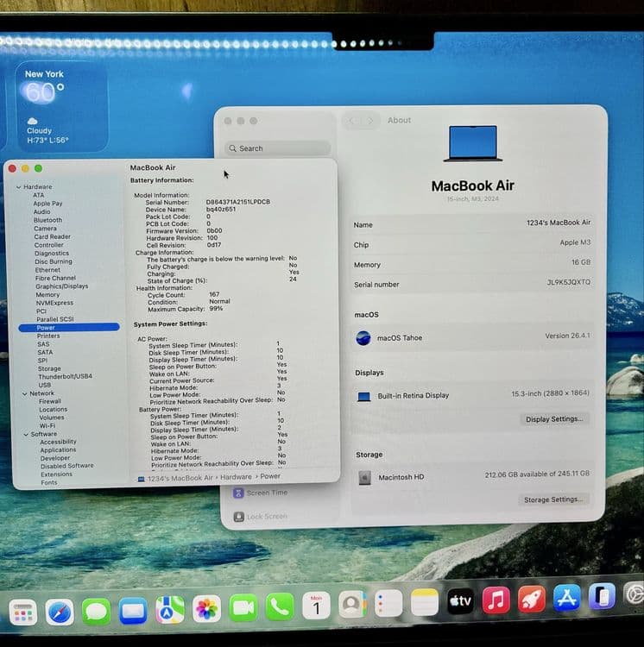Launch FaceTime from the Dock
Viewport: 644px width, 647px height.
[x=243, y=607]
